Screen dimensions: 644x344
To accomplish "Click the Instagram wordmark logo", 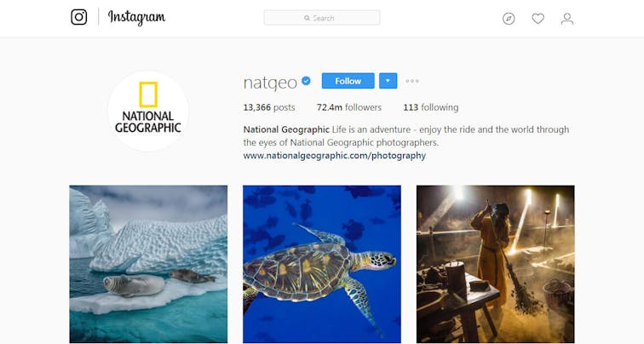I will coord(136,17).
